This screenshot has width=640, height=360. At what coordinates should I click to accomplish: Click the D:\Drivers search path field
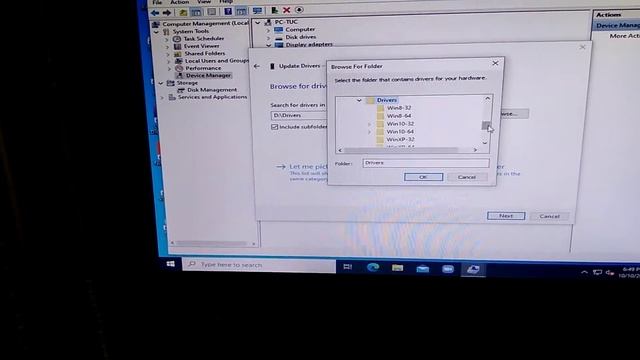(299, 116)
